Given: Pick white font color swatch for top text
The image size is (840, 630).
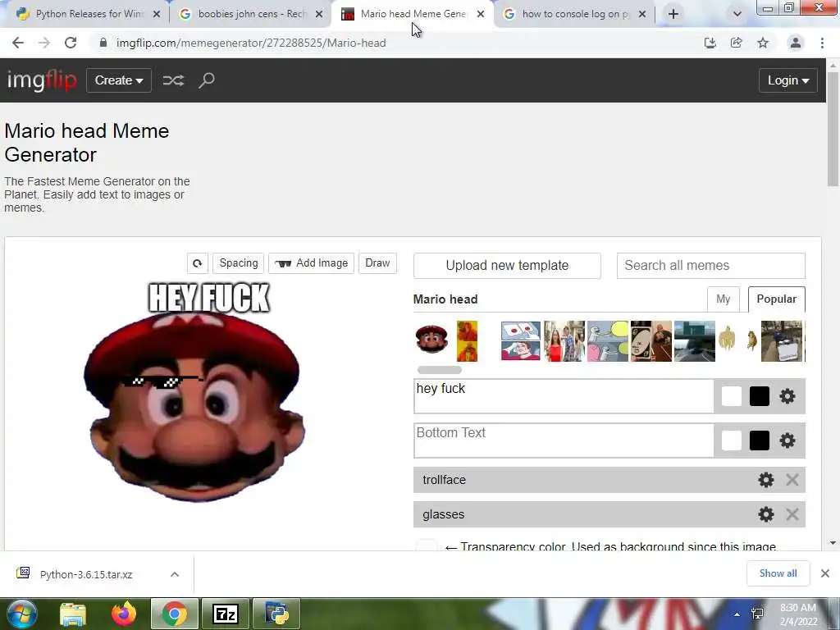Looking at the screenshot, I should 731,396.
